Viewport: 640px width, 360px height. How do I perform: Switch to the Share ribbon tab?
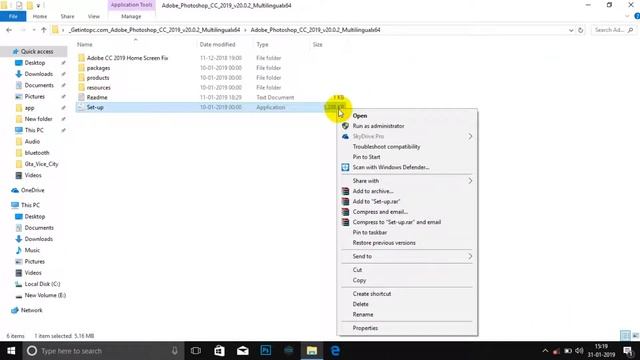coord(67,16)
